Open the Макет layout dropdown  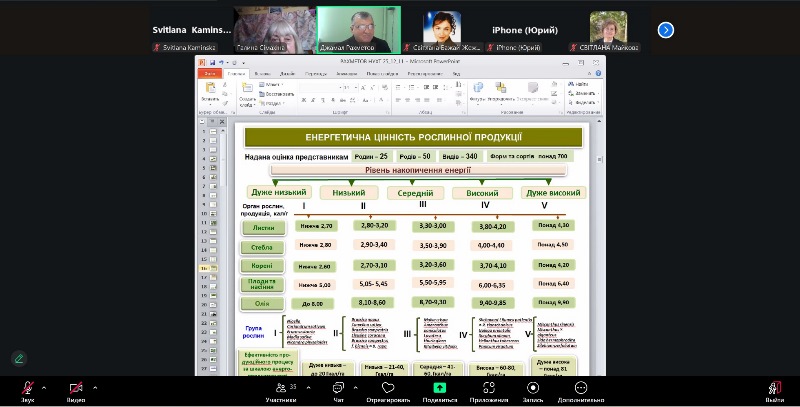pyautogui.click(x=272, y=84)
